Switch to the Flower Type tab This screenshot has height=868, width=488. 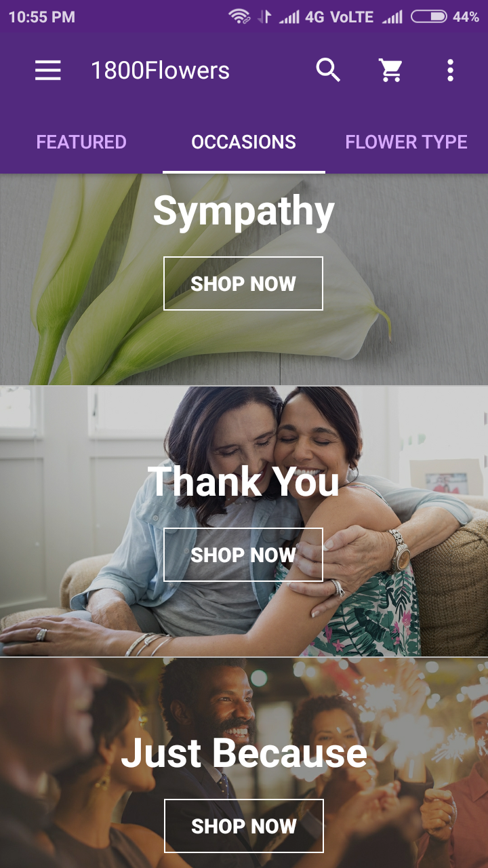coord(407,142)
